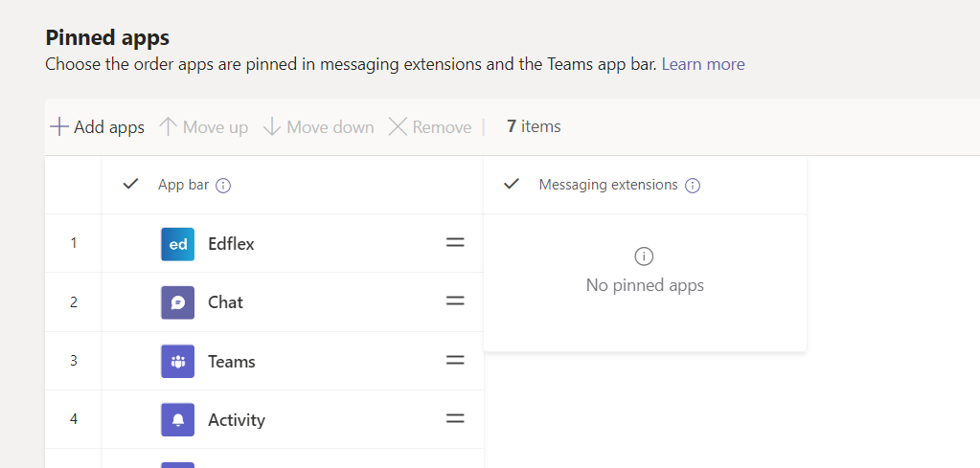The width and height of the screenshot is (980, 468).
Task: Click Move down in the toolbar
Action: pos(318,127)
